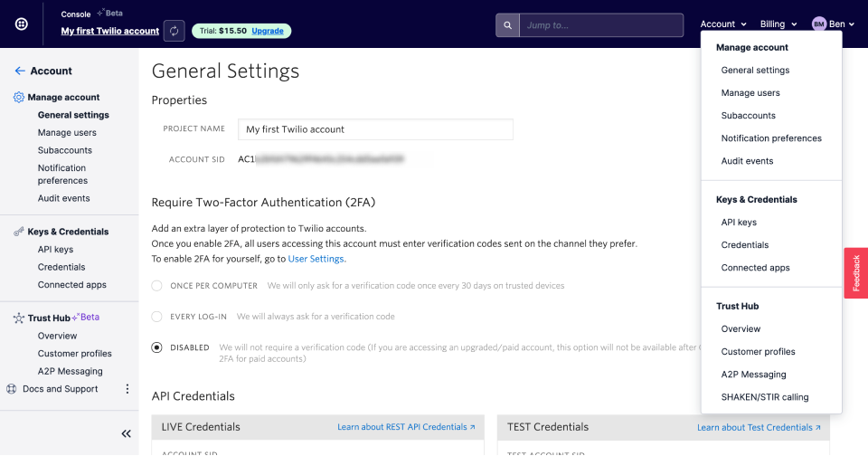Click the Manage account sidebar heading

point(63,97)
